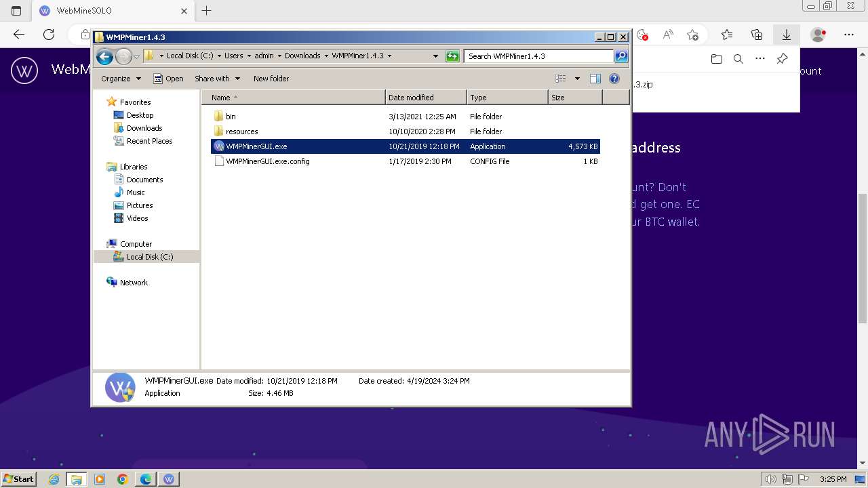Click Users in the address breadcrumb
The width and height of the screenshot is (868, 488).
tap(234, 56)
